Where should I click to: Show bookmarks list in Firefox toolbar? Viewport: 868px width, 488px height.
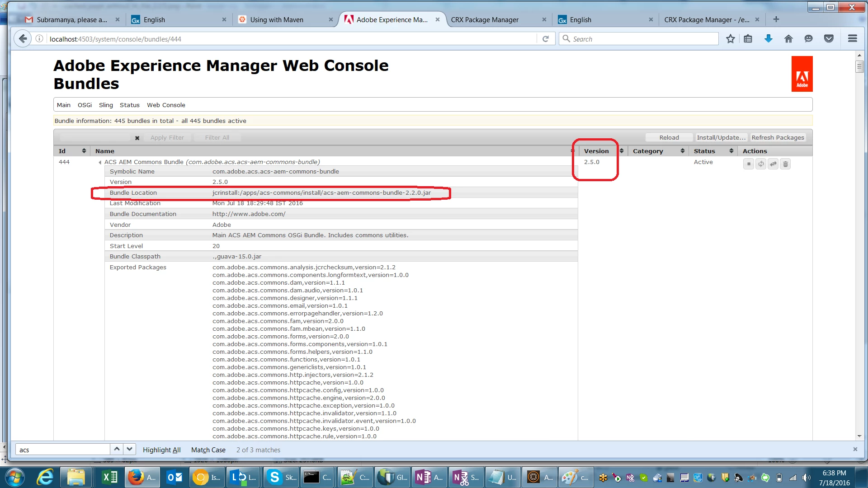[x=748, y=39]
